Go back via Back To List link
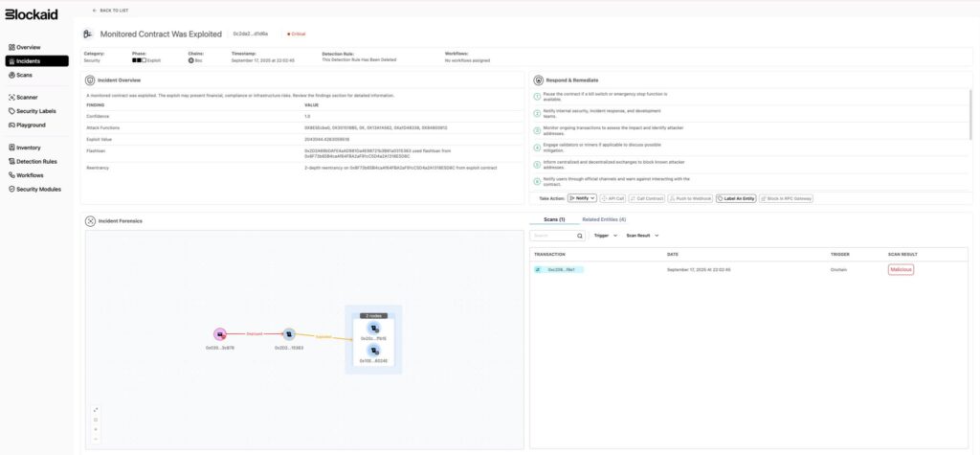This screenshot has width=980, height=455. 110,11
